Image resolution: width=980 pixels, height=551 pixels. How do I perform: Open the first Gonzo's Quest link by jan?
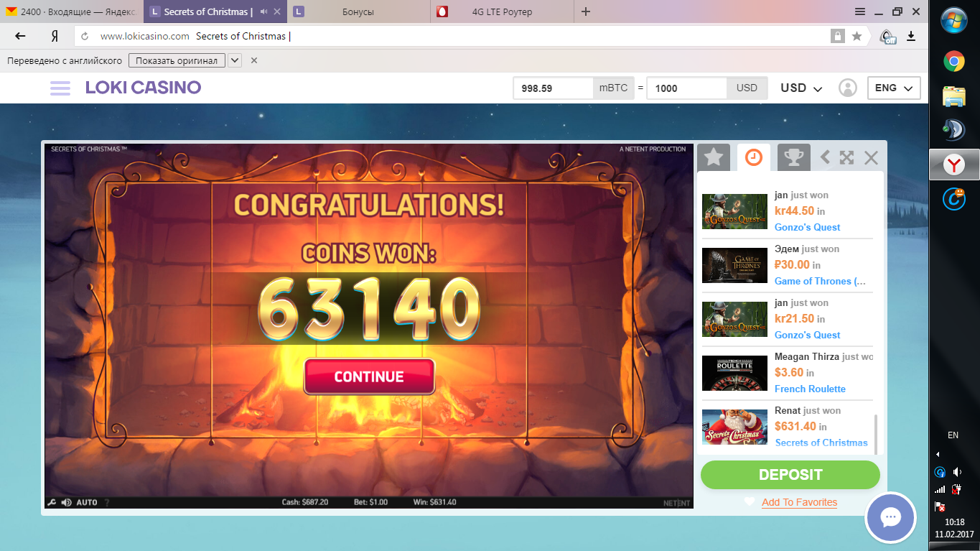click(807, 227)
